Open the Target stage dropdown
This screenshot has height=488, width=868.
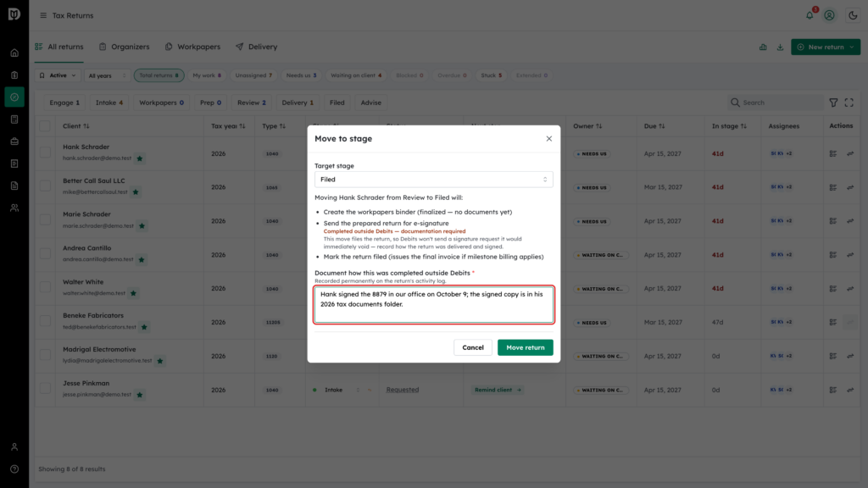point(433,180)
